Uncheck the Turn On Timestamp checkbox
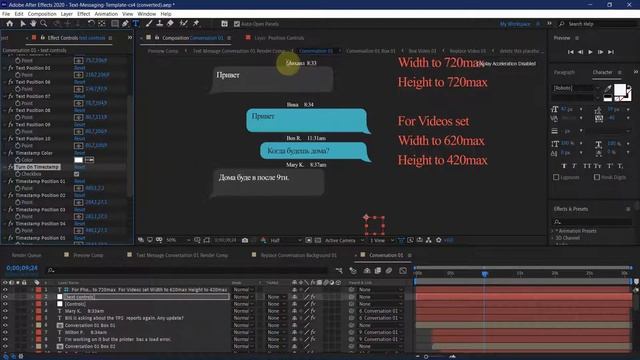 tap(77, 174)
